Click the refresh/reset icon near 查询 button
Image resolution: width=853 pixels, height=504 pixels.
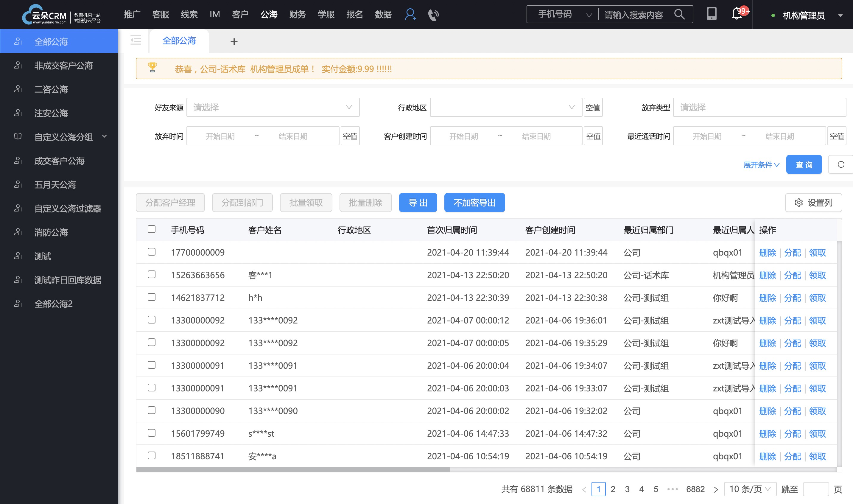pyautogui.click(x=840, y=165)
